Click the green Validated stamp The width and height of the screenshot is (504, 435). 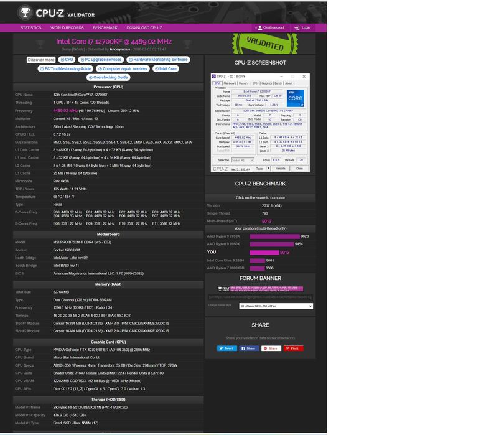click(265, 44)
